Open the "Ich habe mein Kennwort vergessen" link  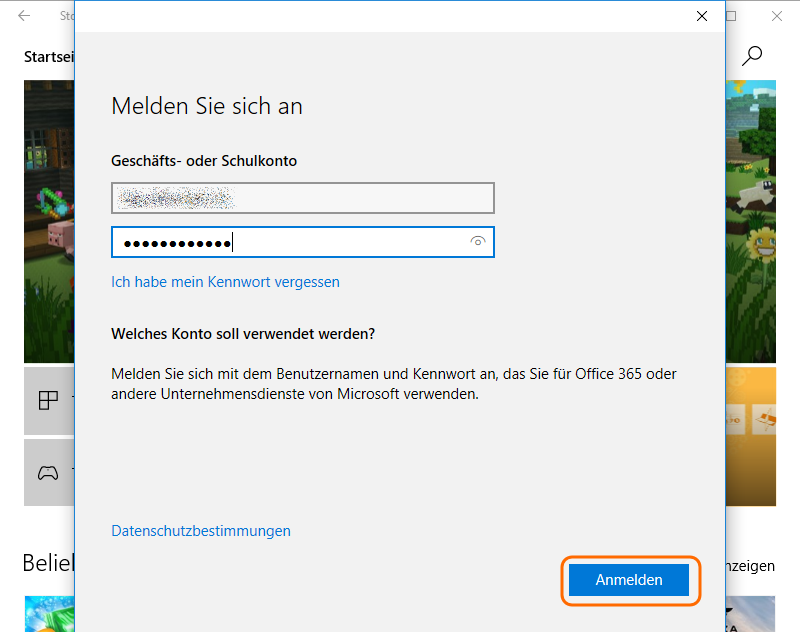(225, 282)
